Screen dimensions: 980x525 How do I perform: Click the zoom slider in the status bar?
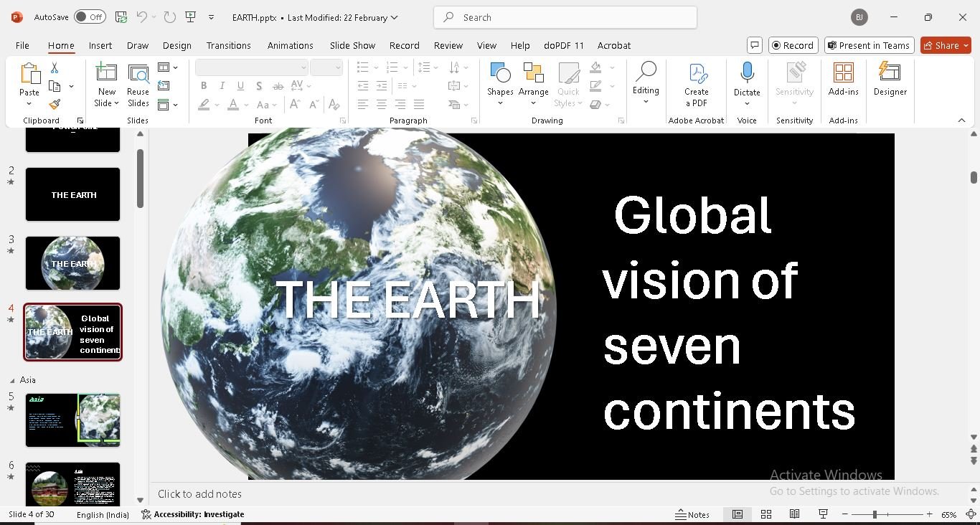point(875,514)
